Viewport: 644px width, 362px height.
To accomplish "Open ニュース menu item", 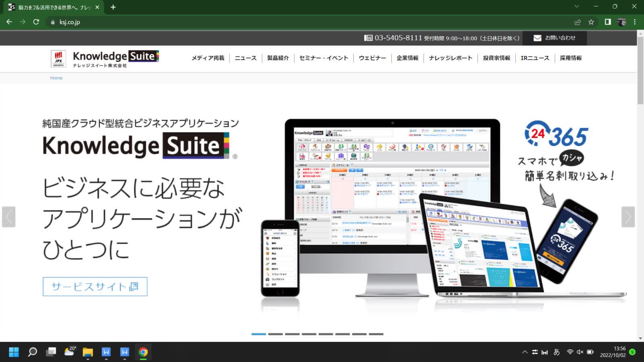I will pyautogui.click(x=245, y=58).
